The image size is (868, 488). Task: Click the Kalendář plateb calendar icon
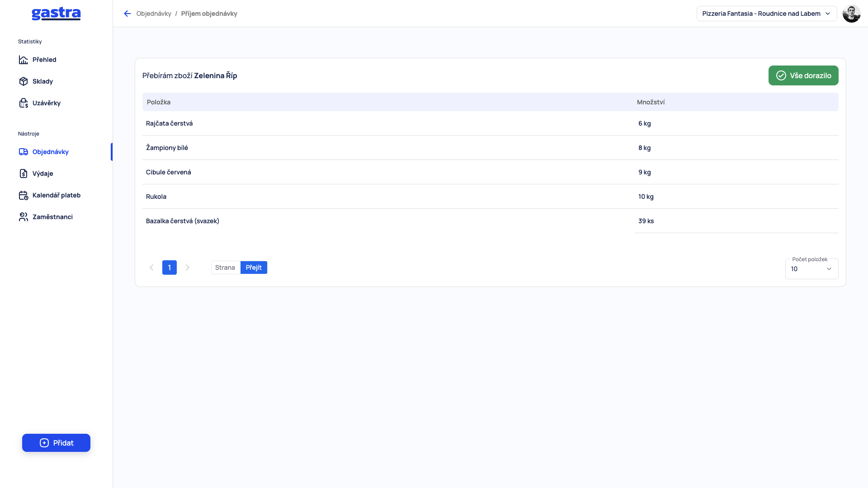[24, 195]
